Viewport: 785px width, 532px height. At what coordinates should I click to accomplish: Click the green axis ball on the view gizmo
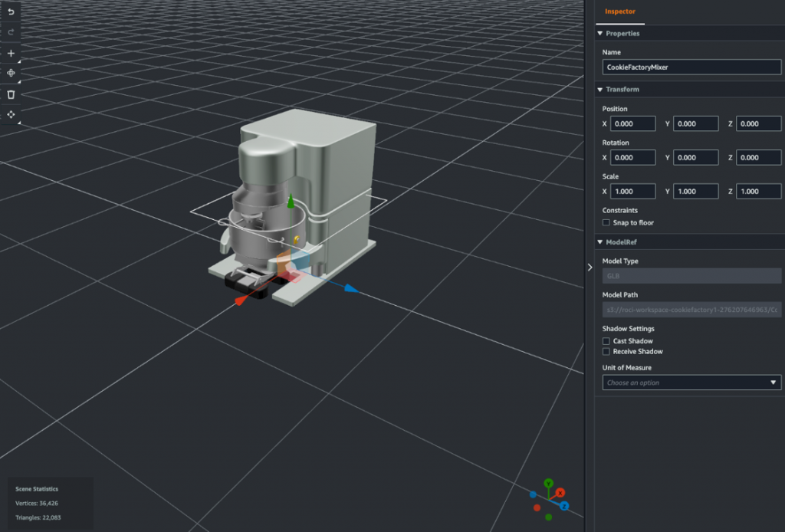click(x=549, y=484)
